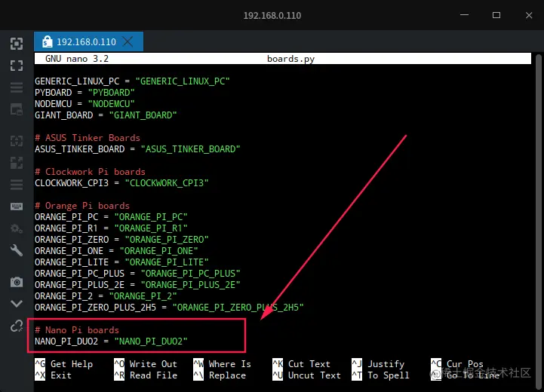Image resolution: width=544 pixels, height=392 pixels.
Task: Open the hamburger menu icon below fullscreen icon
Action: pyautogui.click(x=17, y=87)
